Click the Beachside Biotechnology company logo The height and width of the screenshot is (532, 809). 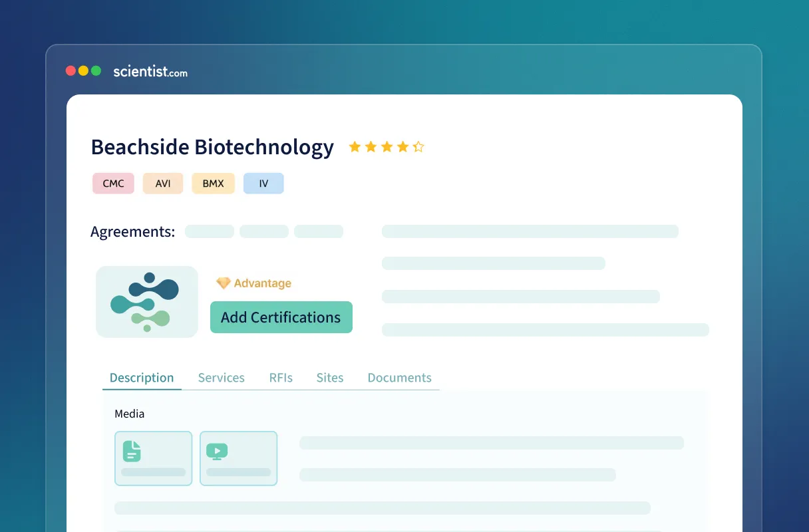click(147, 302)
